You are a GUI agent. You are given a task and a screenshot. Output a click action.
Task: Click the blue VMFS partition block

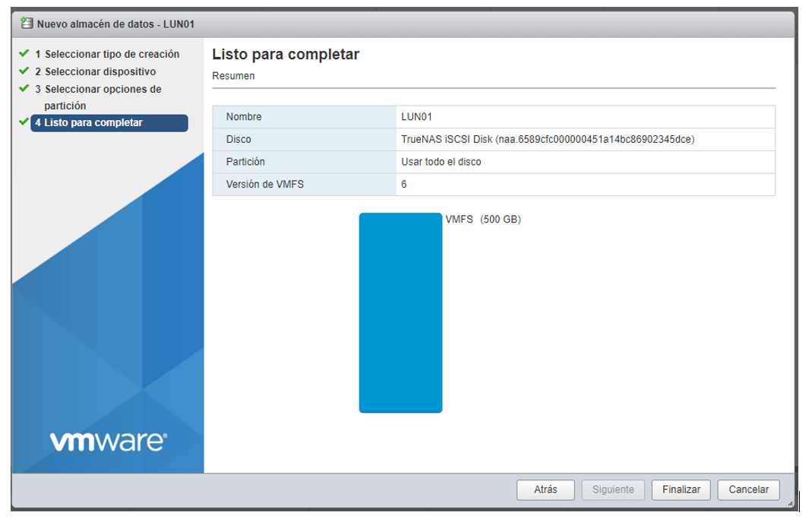click(x=400, y=312)
